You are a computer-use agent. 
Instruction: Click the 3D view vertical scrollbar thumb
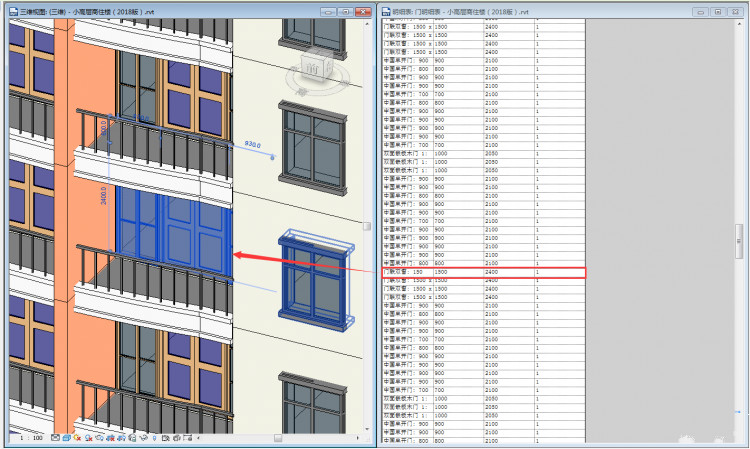(367, 226)
